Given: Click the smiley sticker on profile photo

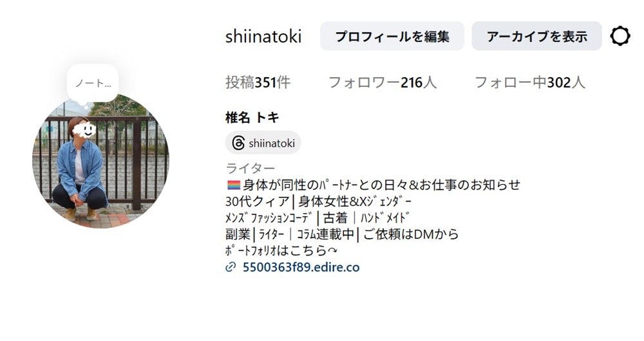Looking at the screenshot, I should click(x=84, y=130).
